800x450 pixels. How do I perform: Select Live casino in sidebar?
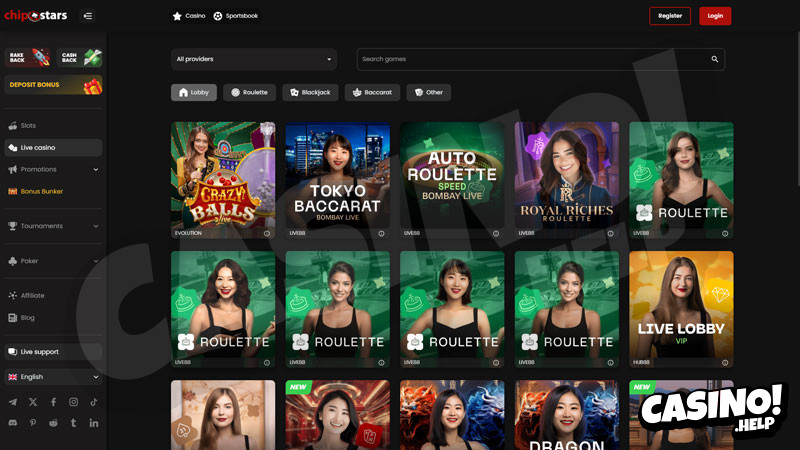point(53,147)
